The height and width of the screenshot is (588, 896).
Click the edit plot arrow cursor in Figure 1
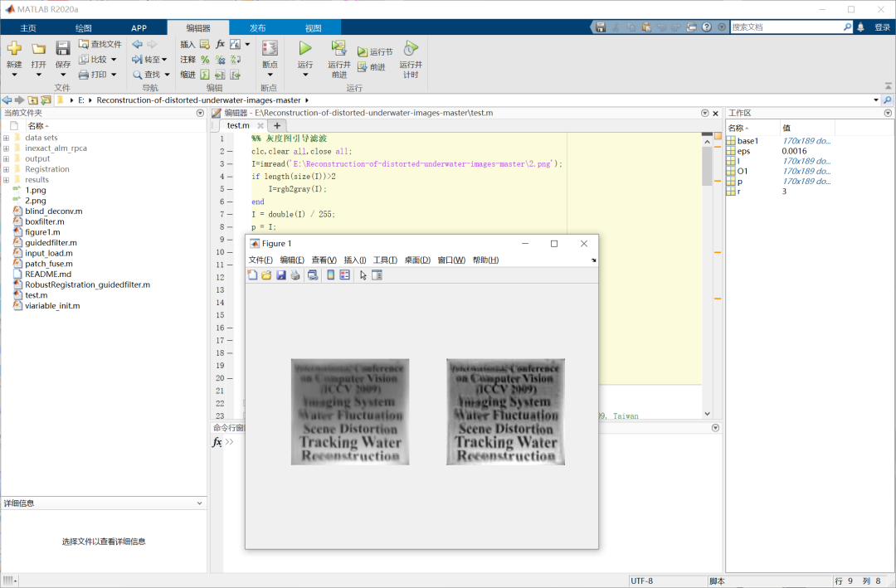363,275
